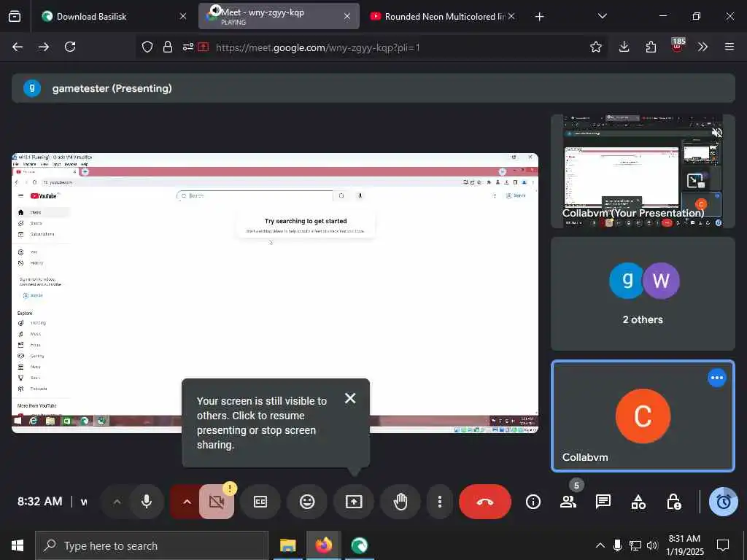
Task: Open site permissions icon in address bar
Action: [x=188, y=47]
